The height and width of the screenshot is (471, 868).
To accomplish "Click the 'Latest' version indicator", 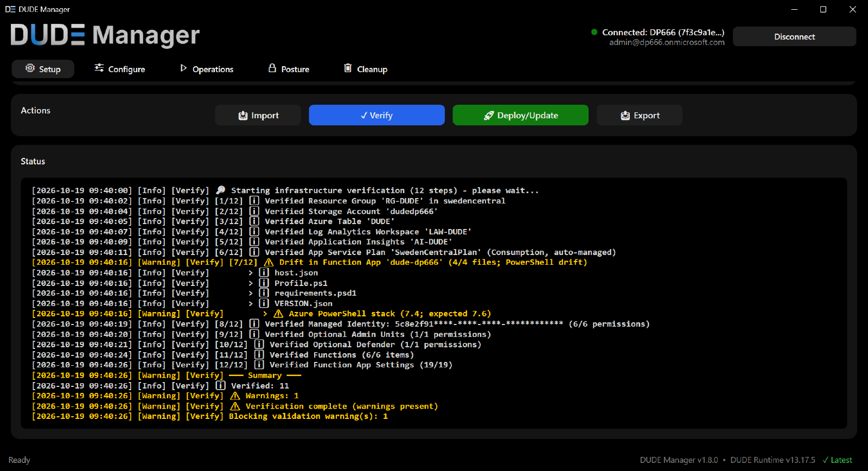I will [x=837, y=460].
